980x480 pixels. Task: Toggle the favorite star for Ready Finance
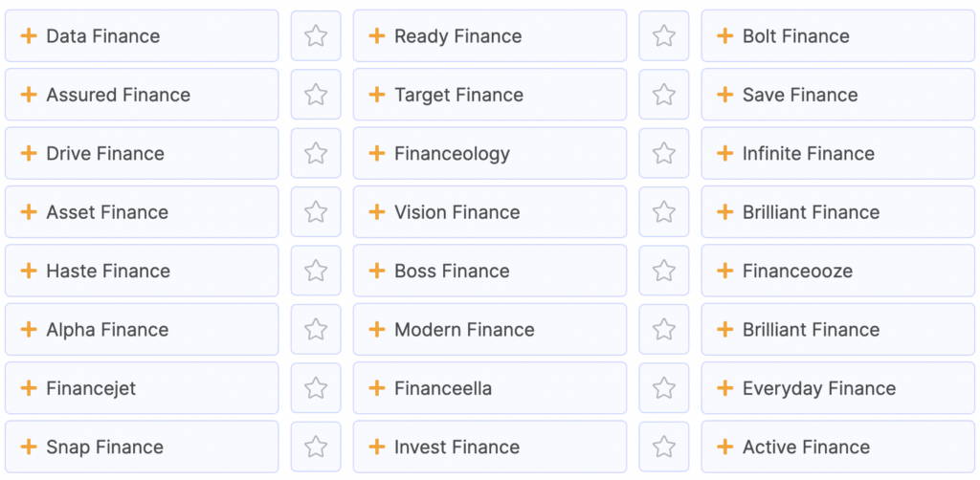tap(664, 35)
